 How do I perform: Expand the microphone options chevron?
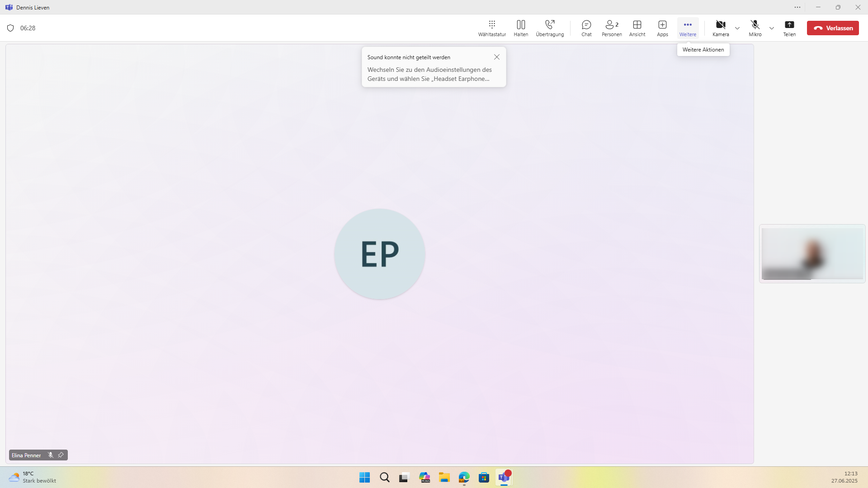pos(772,28)
